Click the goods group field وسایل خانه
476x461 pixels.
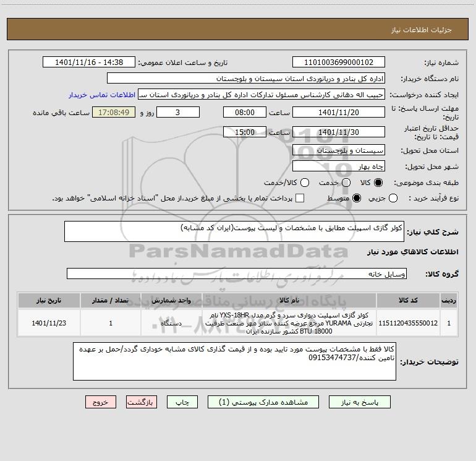(237, 274)
